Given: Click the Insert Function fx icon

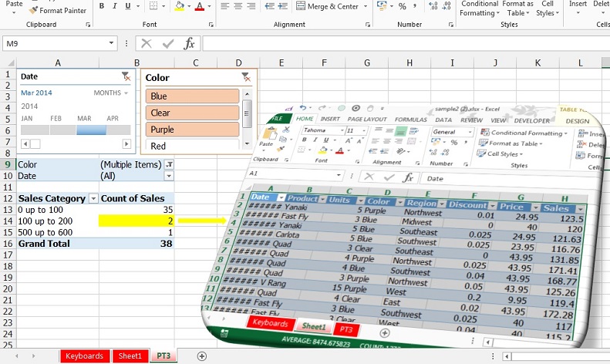Looking at the screenshot, I should [x=189, y=44].
